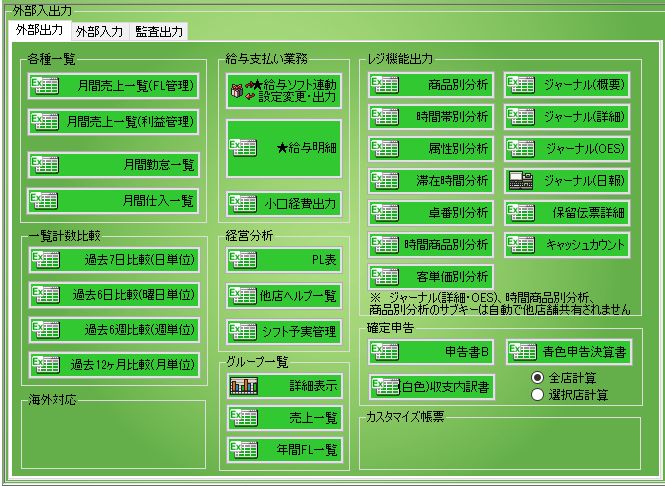Open the 青色申告決算書 form
665x486 pixels.
click(568, 352)
